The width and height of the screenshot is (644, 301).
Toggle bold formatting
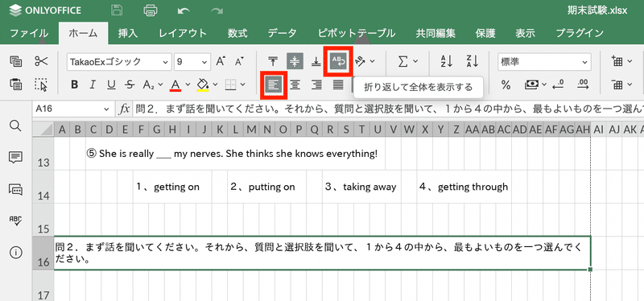pyautogui.click(x=74, y=85)
